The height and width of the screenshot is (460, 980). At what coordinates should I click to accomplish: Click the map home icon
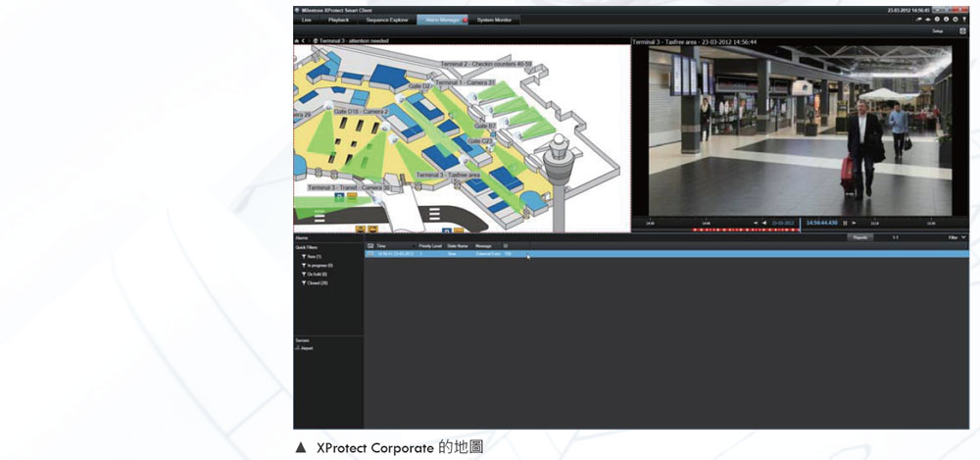(x=297, y=40)
